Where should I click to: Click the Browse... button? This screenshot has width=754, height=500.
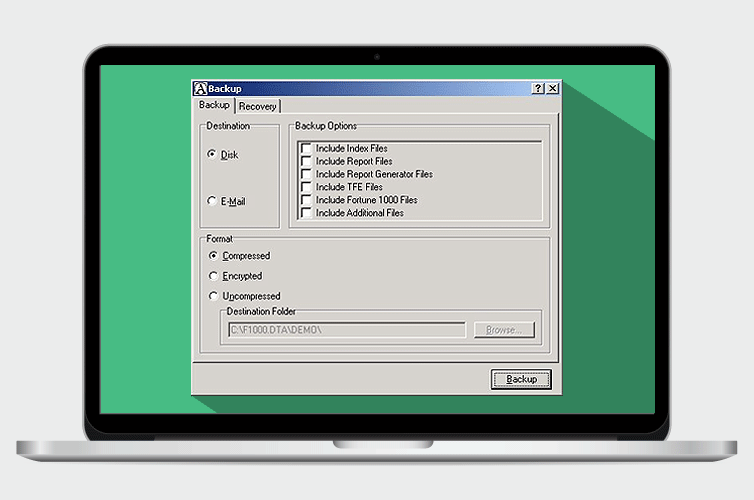click(503, 330)
